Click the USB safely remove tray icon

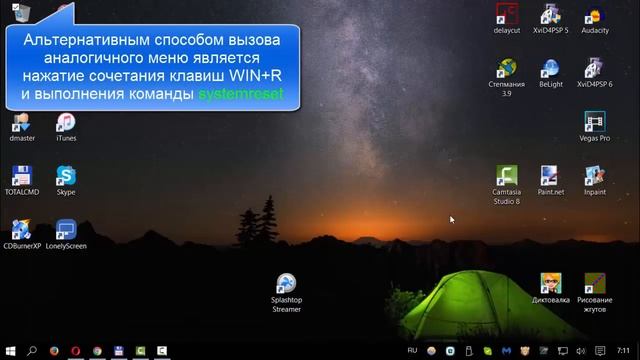[x=469, y=351]
